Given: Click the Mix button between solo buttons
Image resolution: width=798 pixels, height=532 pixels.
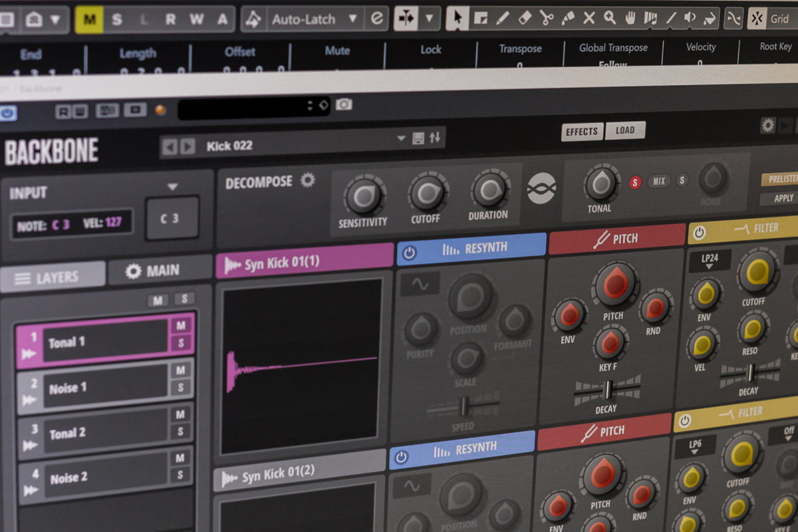Looking at the screenshot, I should (659, 181).
